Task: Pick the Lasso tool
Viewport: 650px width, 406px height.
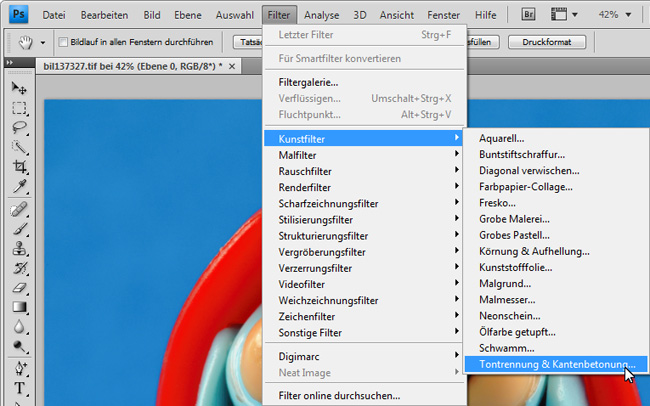Action: [19, 128]
